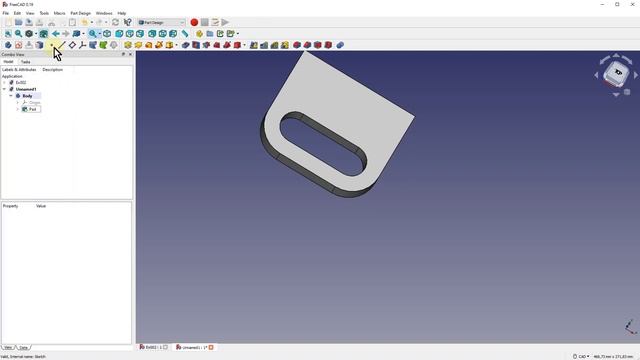Open CAD navigation style selector in status bar
This screenshot has width=640, height=360.
pyautogui.click(x=581, y=357)
